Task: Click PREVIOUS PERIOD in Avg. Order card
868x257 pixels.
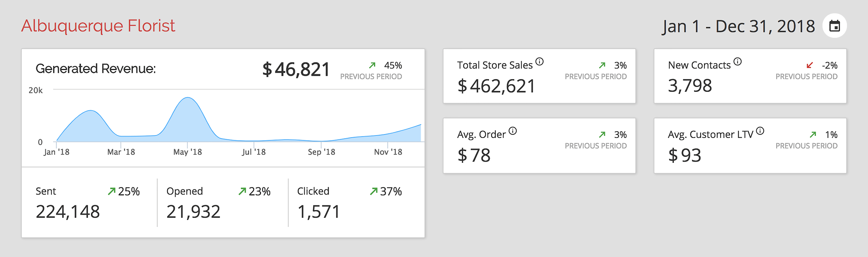Action: coord(596,146)
